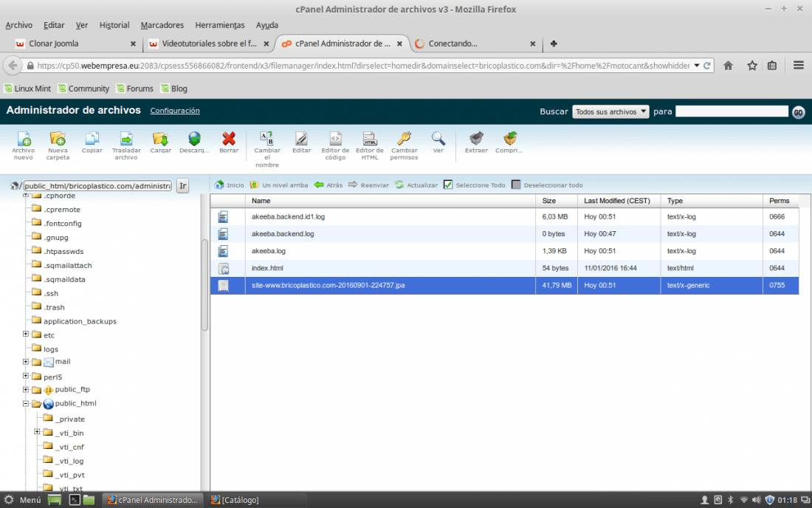The height and width of the screenshot is (508, 812).
Task: Extract archive with Extraer
Action: pyautogui.click(x=476, y=143)
